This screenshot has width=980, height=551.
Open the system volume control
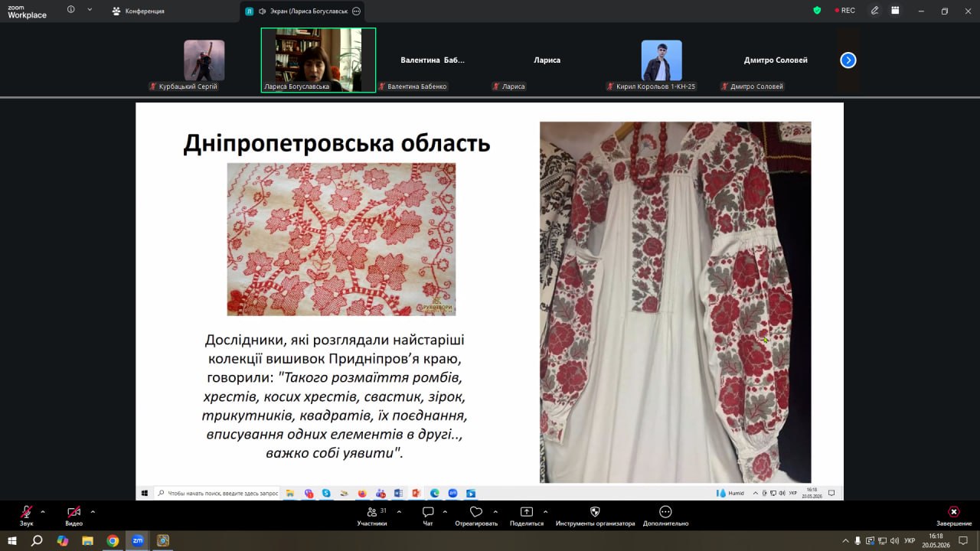[x=894, y=540]
